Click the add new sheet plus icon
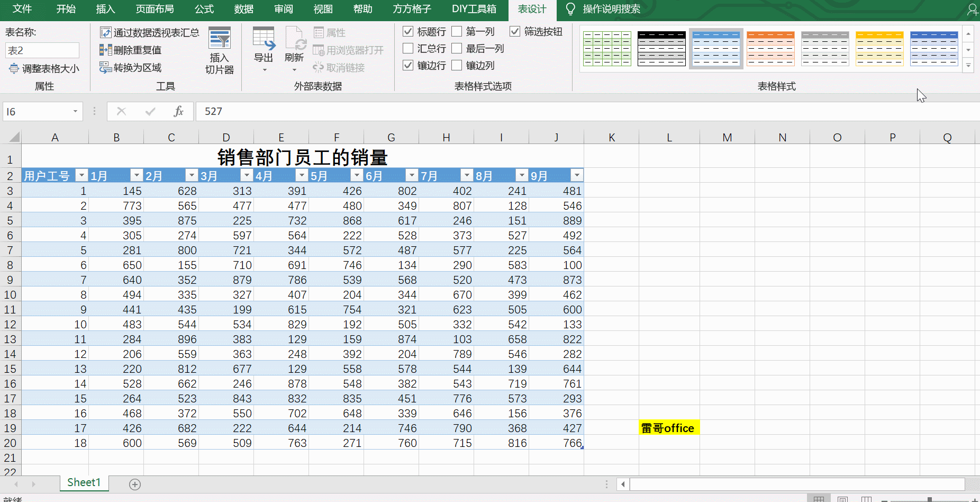This screenshot has height=502, width=980. pyautogui.click(x=135, y=485)
